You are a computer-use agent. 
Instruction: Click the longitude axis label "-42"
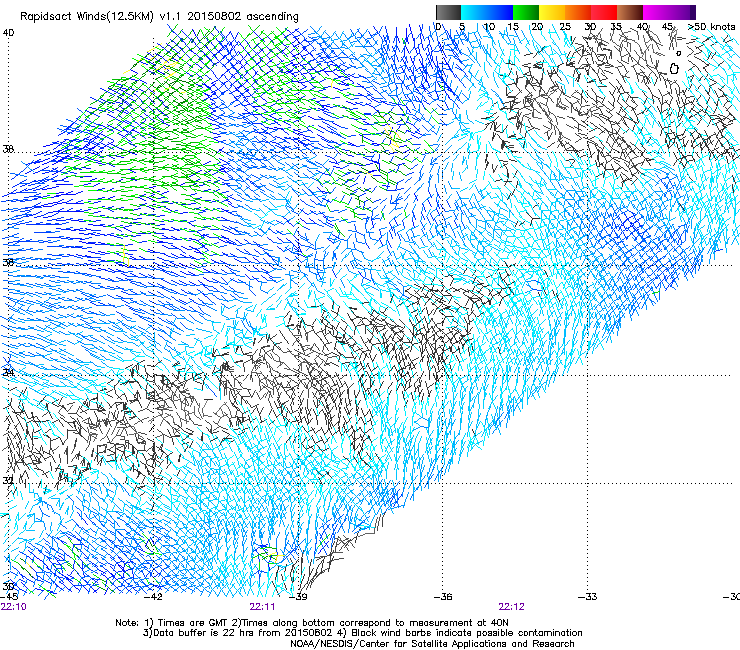(153, 597)
